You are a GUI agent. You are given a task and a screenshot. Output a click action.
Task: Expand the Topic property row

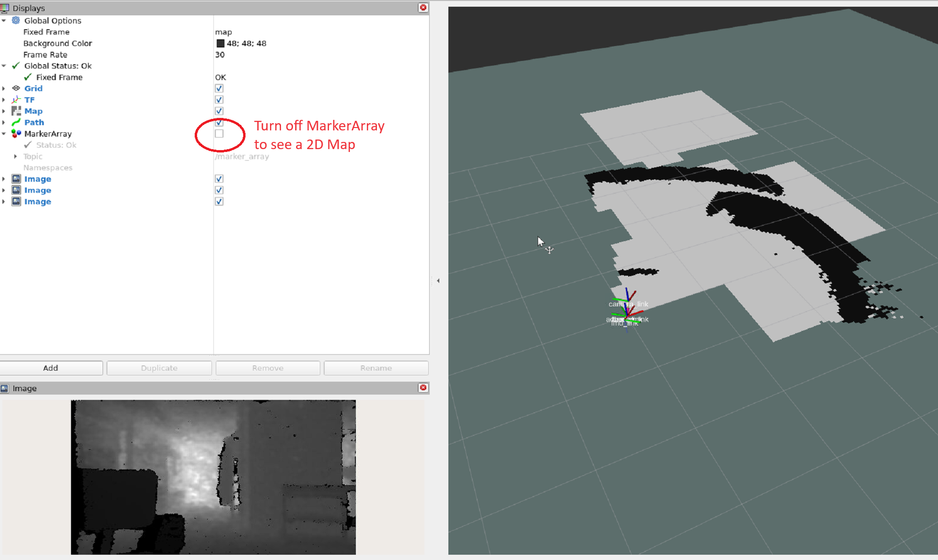pos(15,156)
